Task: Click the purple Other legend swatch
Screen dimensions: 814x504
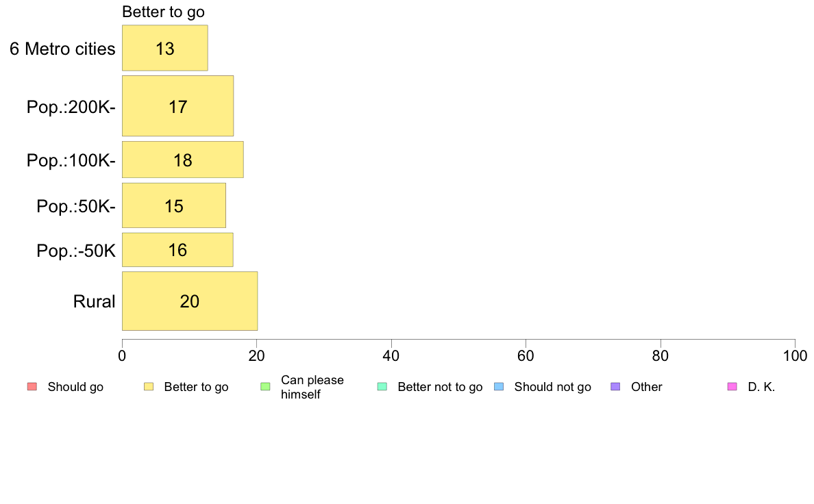Action: click(x=616, y=387)
